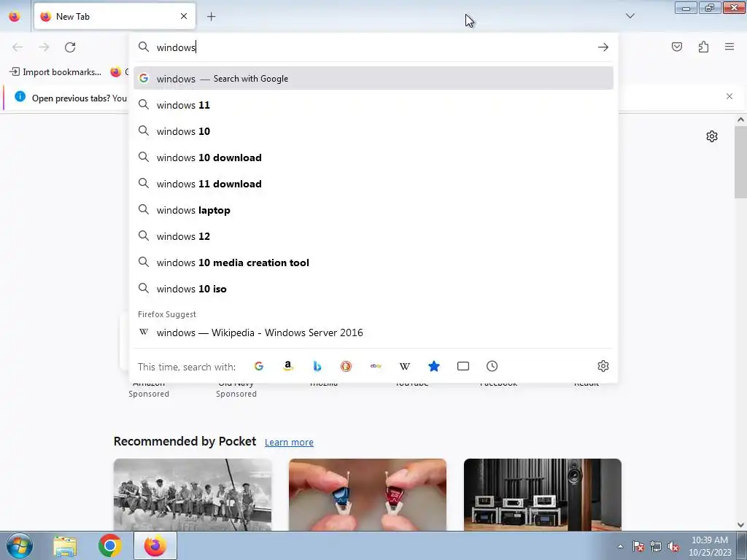Click the Firefox View icon

coord(15,17)
